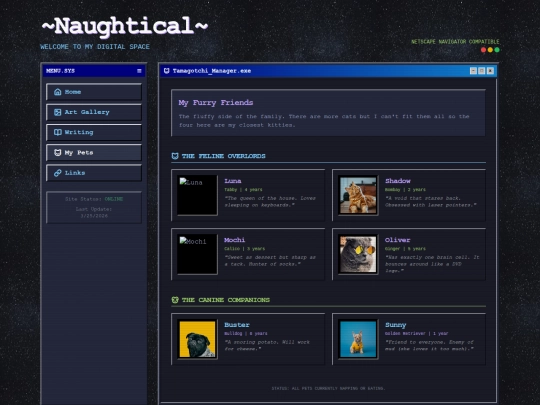Click the name Luna
The width and height of the screenshot is (540, 405).
coord(233,181)
